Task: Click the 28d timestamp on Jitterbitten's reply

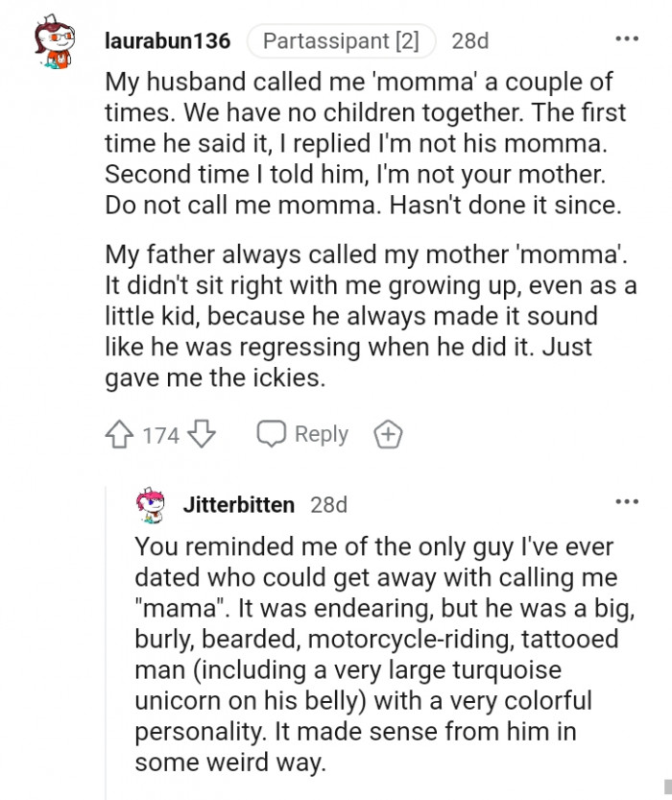Action: (x=329, y=504)
